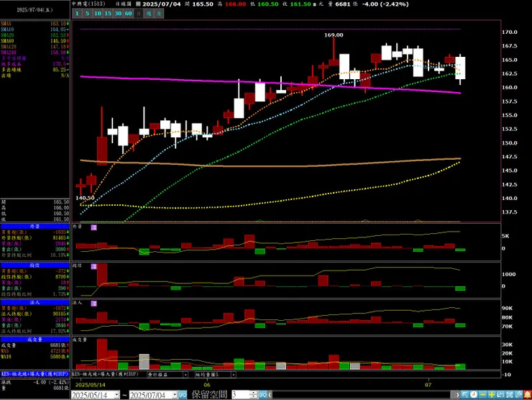This screenshot has width=532, height=400.
Task: Click the clock icon in bottom toolbar
Action: click(x=474, y=394)
